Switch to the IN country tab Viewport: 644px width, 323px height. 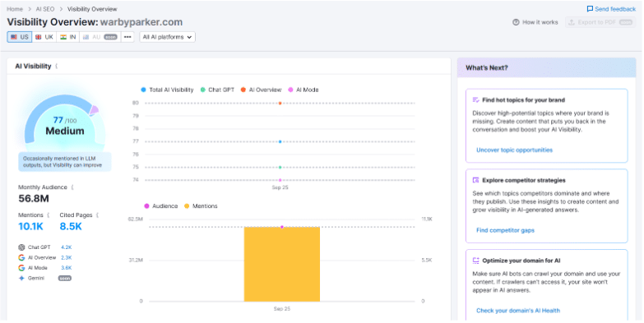click(68, 37)
